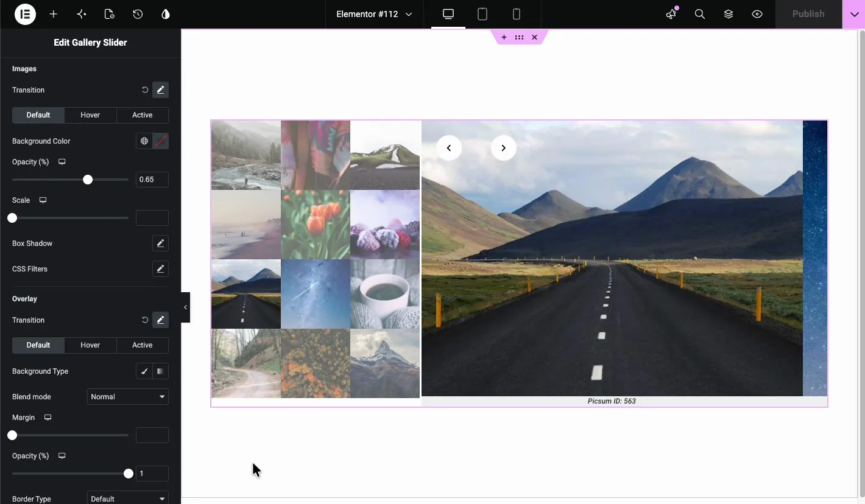Click the Picsum ID: 563 caption
The image size is (865, 504).
(x=612, y=401)
